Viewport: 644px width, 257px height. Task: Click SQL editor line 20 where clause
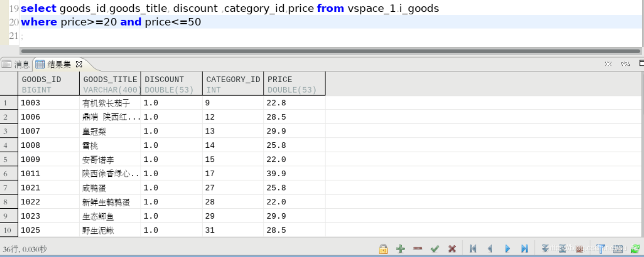tap(111, 22)
